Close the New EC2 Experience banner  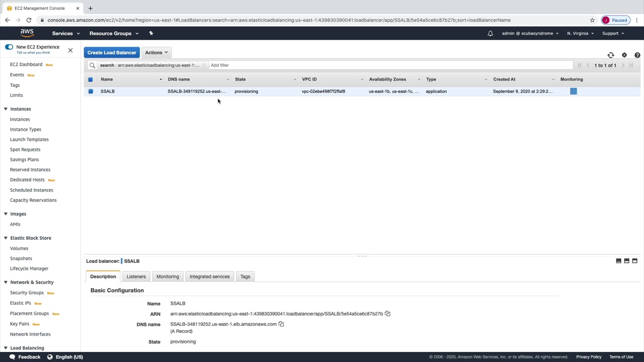[x=70, y=50]
